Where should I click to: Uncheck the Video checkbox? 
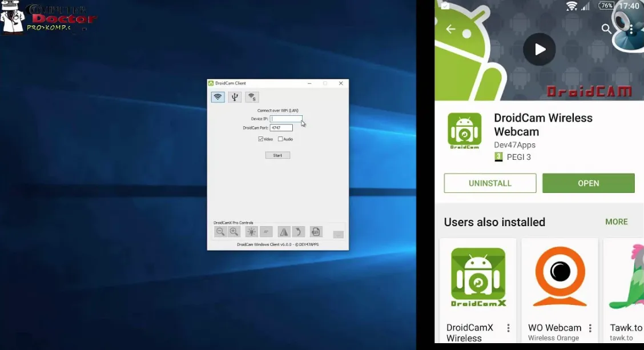pyautogui.click(x=261, y=139)
